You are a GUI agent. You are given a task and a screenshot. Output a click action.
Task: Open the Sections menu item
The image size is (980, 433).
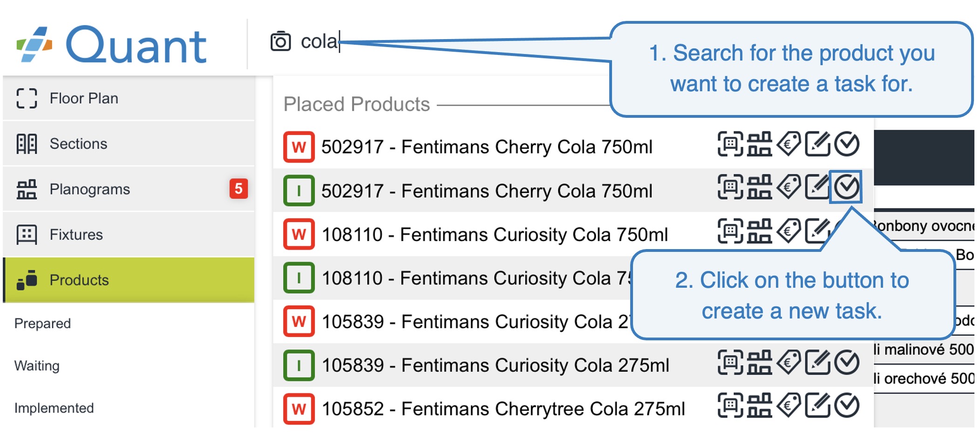(x=78, y=144)
